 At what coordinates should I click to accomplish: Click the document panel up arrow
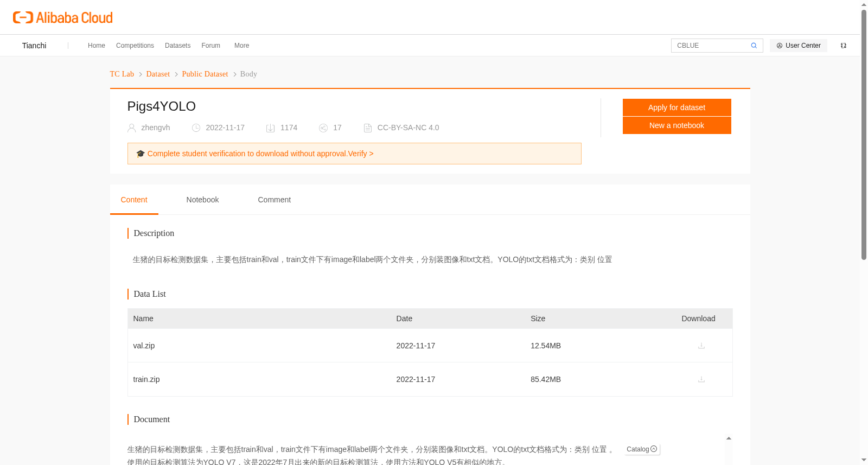(x=729, y=438)
